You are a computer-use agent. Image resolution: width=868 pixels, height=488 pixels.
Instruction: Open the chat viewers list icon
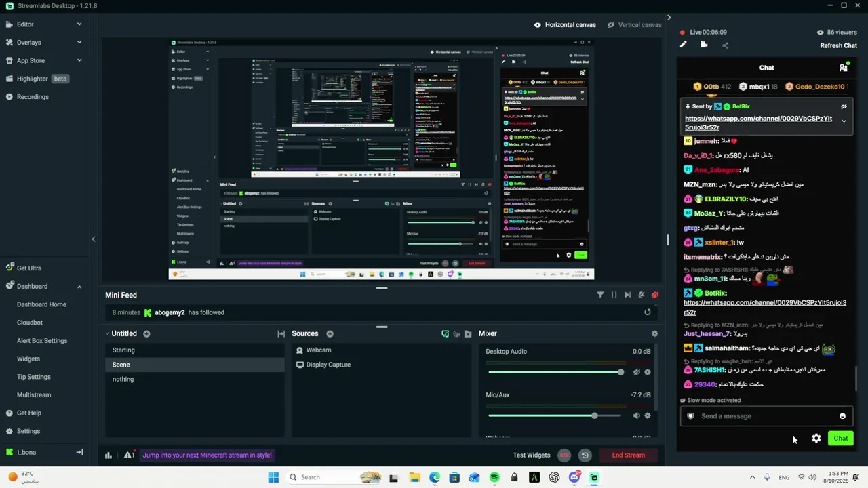pos(843,68)
